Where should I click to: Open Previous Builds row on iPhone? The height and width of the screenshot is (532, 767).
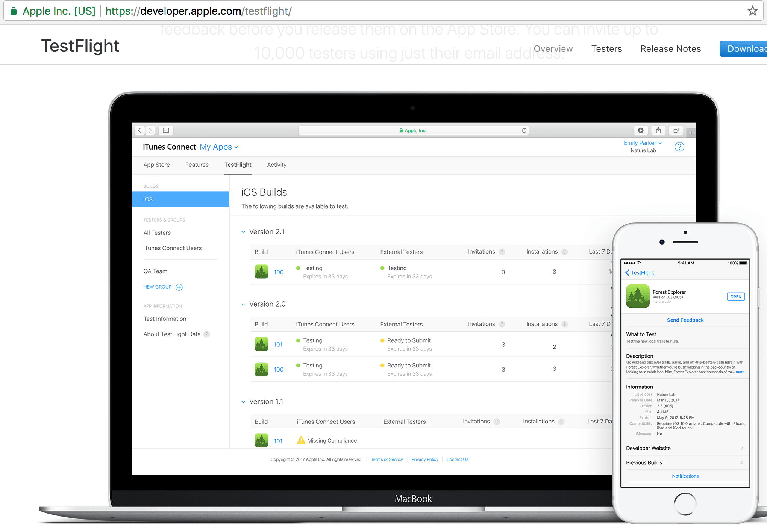685,462
